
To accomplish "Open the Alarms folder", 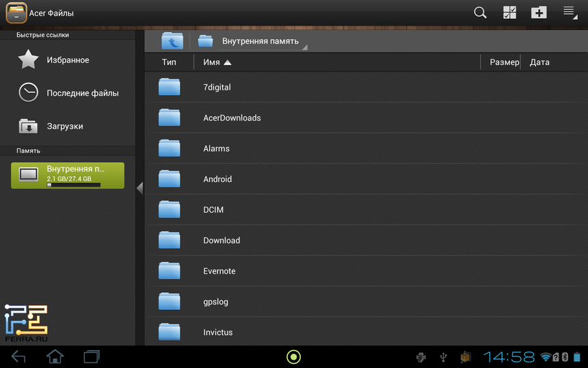I will pyautogui.click(x=366, y=148).
